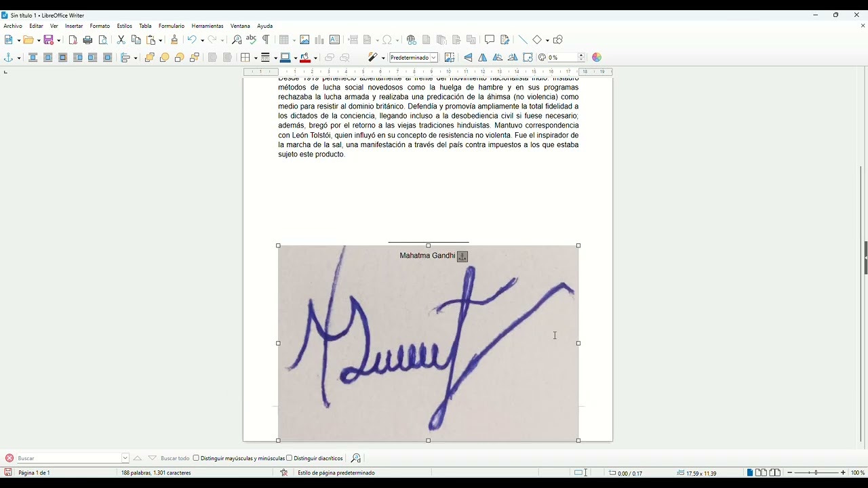Image resolution: width=868 pixels, height=488 pixels.
Task: Click the Paste clipboard icon
Action: pyautogui.click(x=152, y=40)
